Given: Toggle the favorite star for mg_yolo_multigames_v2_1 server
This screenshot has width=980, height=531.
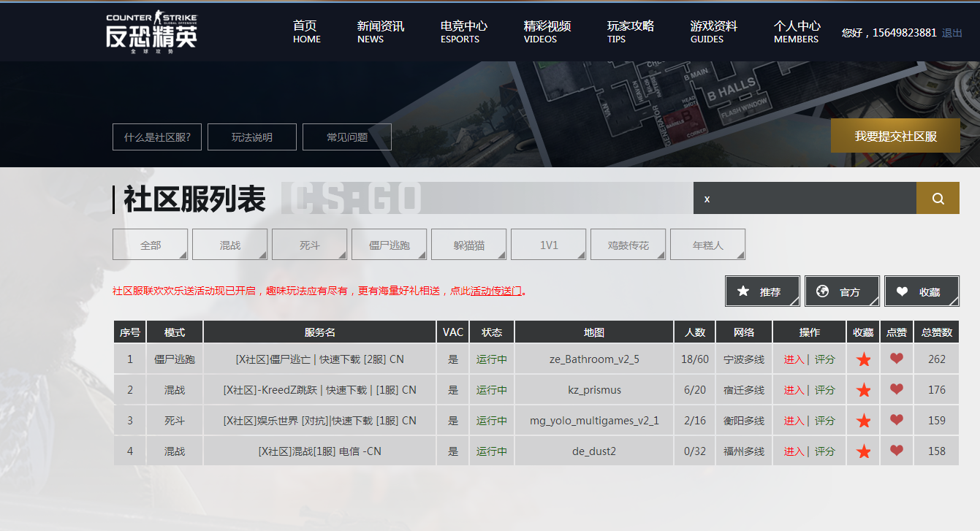Looking at the screenshot, I should pos(863,420).
